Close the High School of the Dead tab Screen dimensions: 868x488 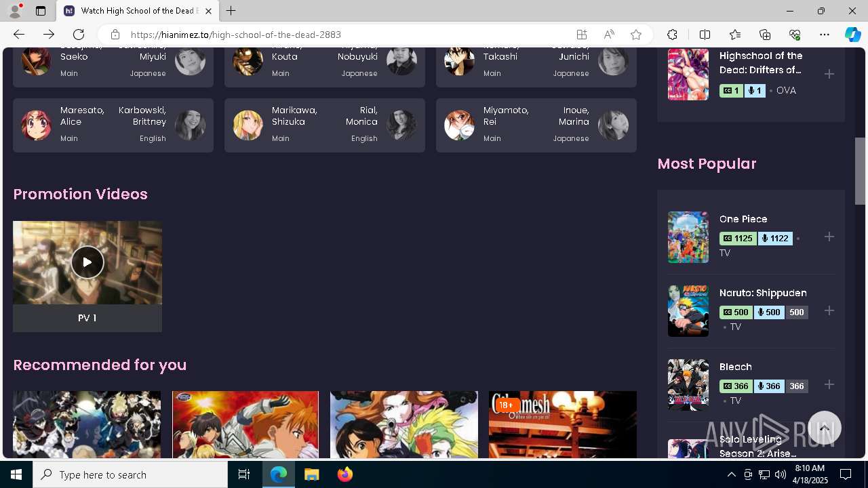coord(208,11)
